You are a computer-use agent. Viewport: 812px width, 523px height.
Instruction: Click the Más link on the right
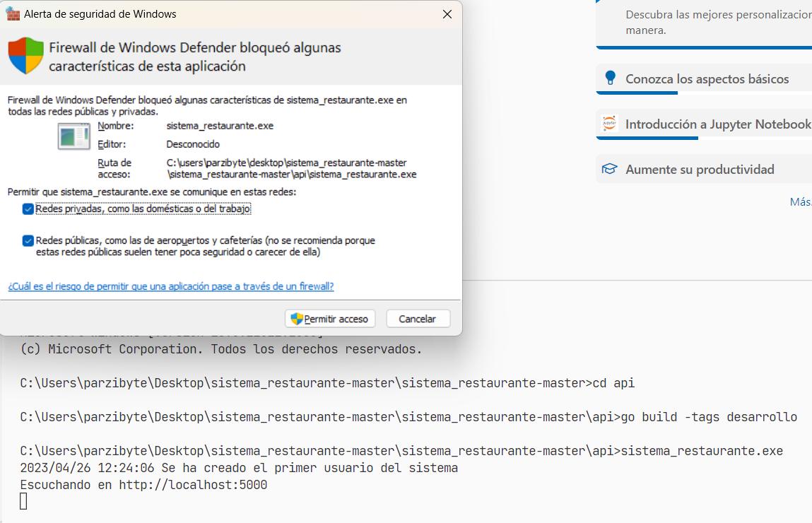(800, 202)
